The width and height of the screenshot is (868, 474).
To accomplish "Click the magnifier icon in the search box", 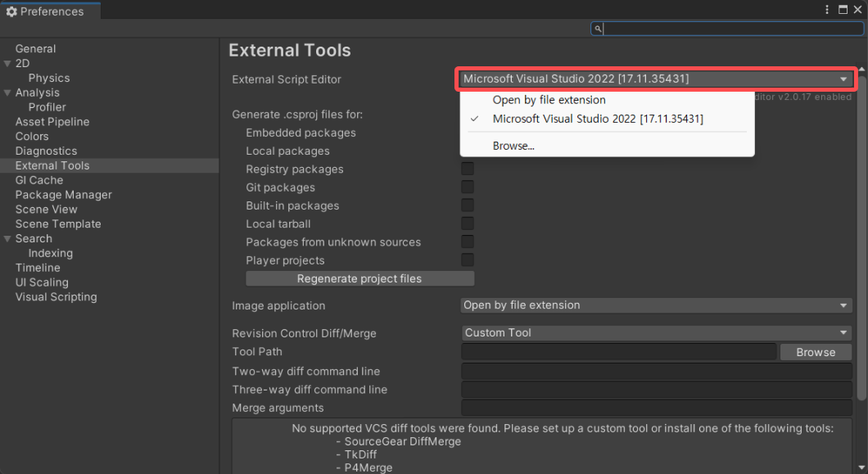I will pyautogui.click(x=598, y=29).
